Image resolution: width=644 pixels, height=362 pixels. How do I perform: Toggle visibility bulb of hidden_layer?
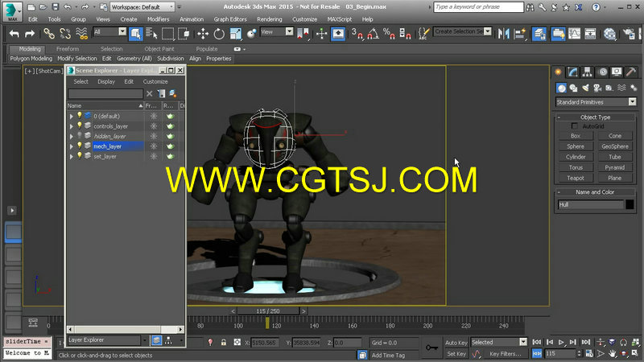click(80, 135)
